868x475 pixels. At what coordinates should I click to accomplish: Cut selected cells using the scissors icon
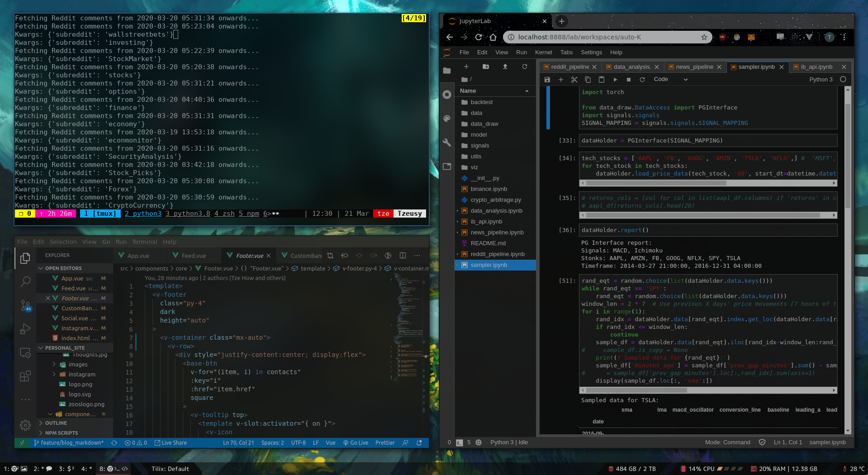574,79
